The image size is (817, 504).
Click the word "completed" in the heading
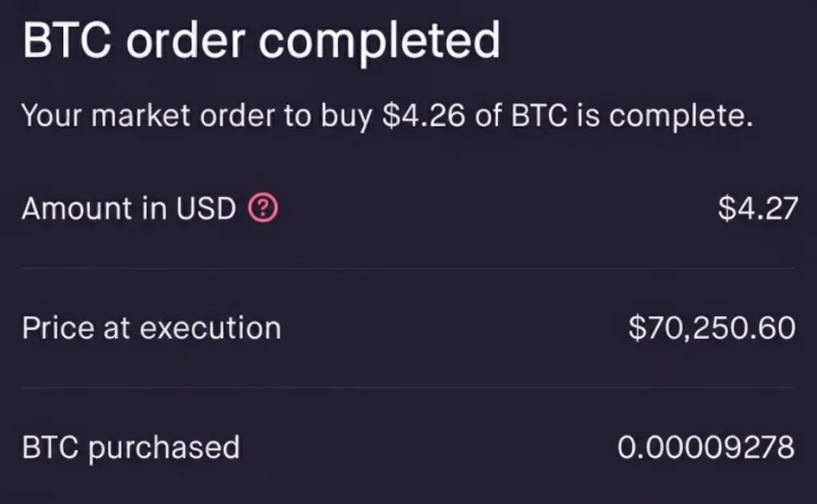point(399,41)
